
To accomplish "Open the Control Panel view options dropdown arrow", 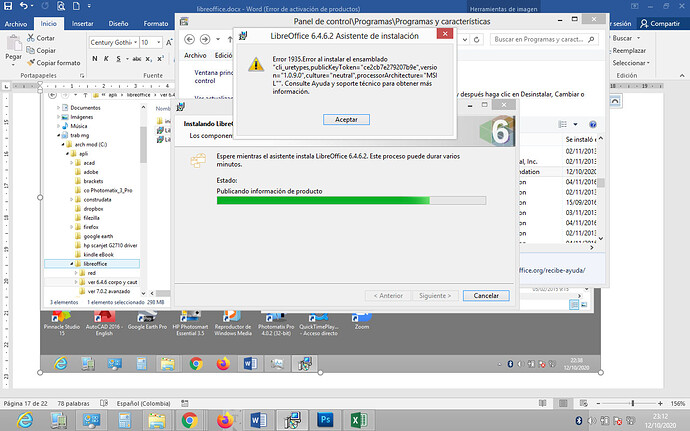I will pyautogui.click(x=575, y=124).
